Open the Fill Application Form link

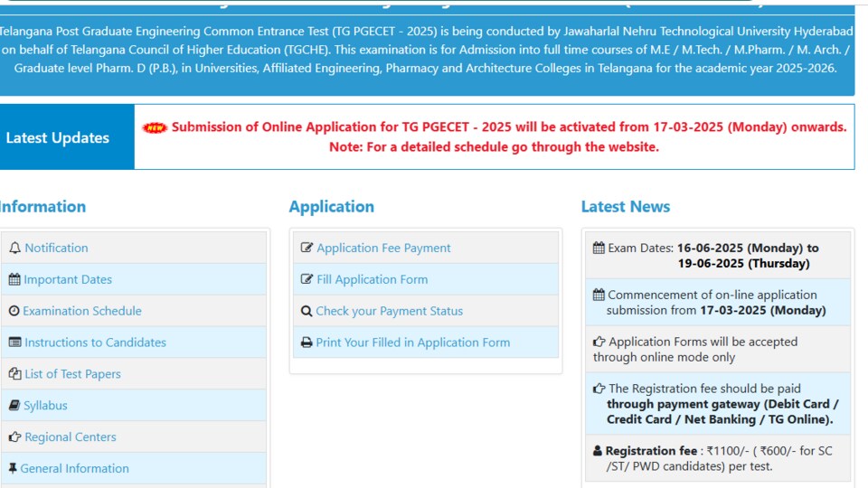(x=372, y=279)
